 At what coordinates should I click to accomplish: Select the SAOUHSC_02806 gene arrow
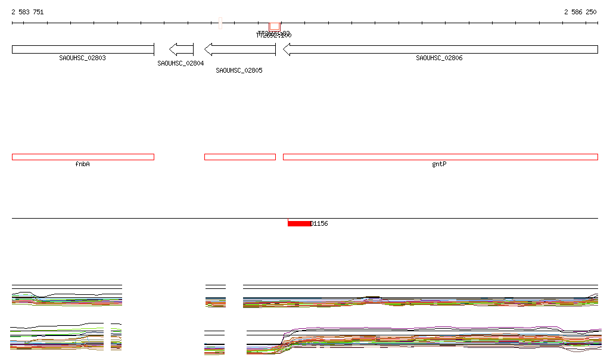(x=440, y=49)
